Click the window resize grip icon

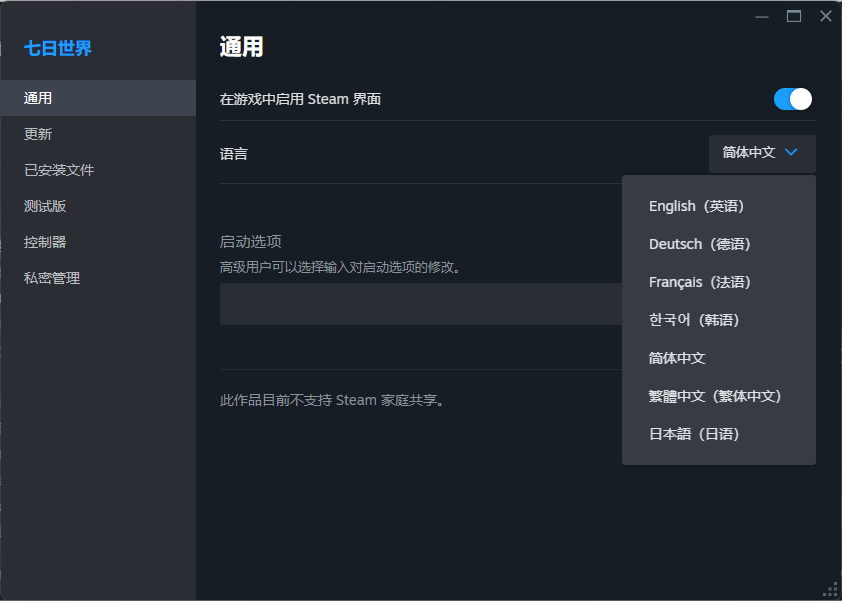point(830,590)
